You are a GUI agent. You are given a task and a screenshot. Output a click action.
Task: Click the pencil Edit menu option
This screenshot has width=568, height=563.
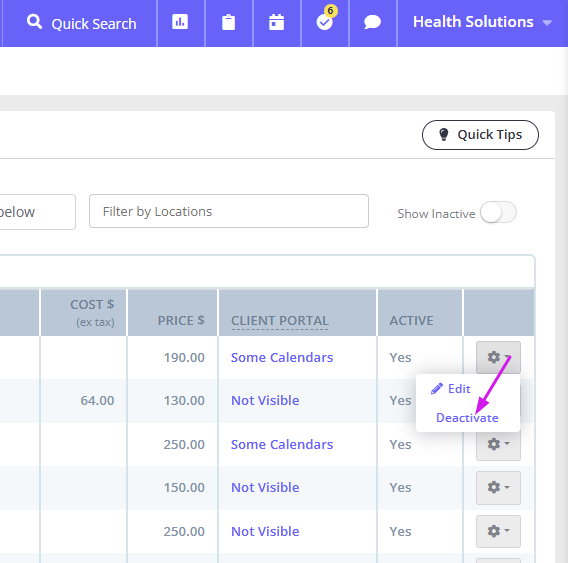[x=451, y=389]
